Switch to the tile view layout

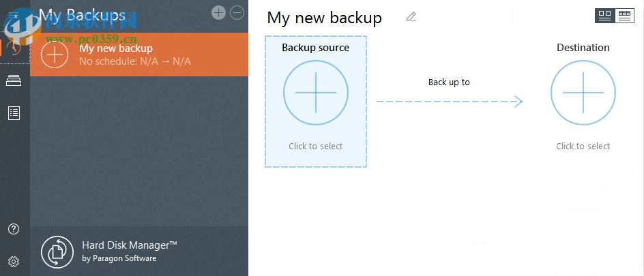click(605, 16)
